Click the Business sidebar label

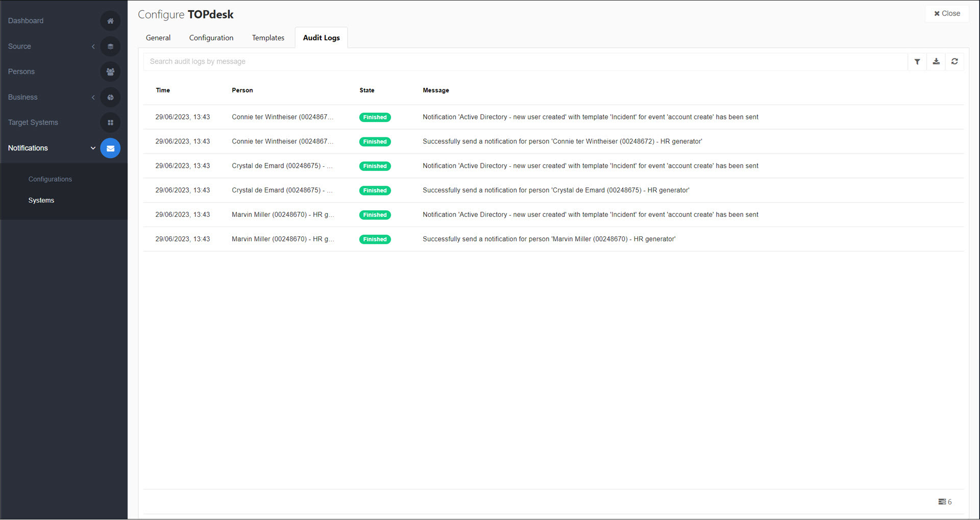click(22, 97)
